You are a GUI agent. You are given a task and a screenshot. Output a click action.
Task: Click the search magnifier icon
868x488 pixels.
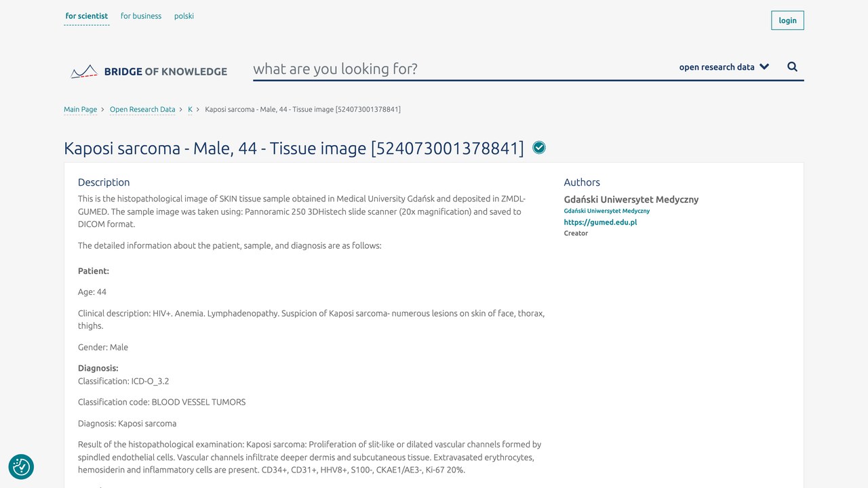click(x=792, y=67)
